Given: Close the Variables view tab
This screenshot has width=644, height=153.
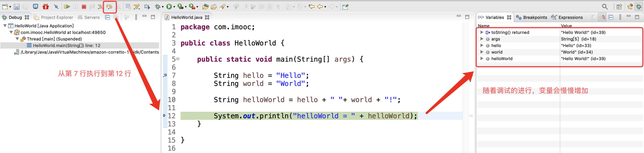Looking at the screenshot, I should coord(509,17).
